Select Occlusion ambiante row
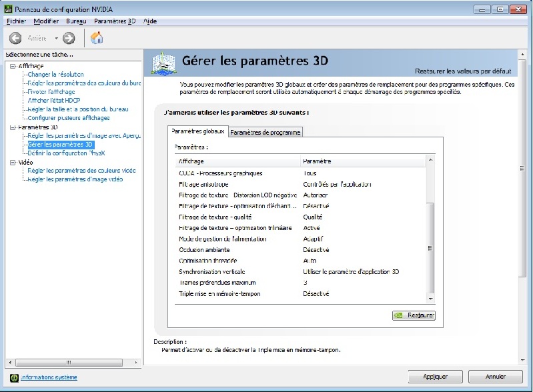 coord(300,250)
